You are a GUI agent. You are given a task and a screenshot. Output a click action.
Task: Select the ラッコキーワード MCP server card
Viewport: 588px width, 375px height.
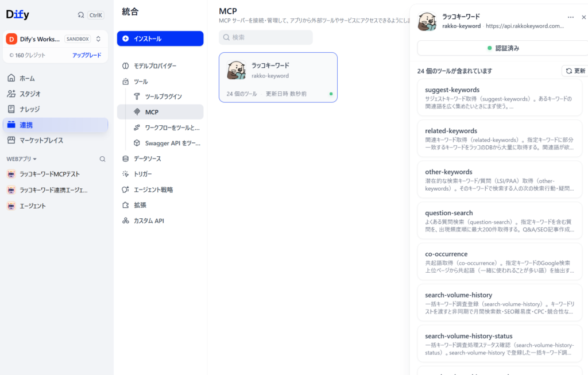click(278, 78)
